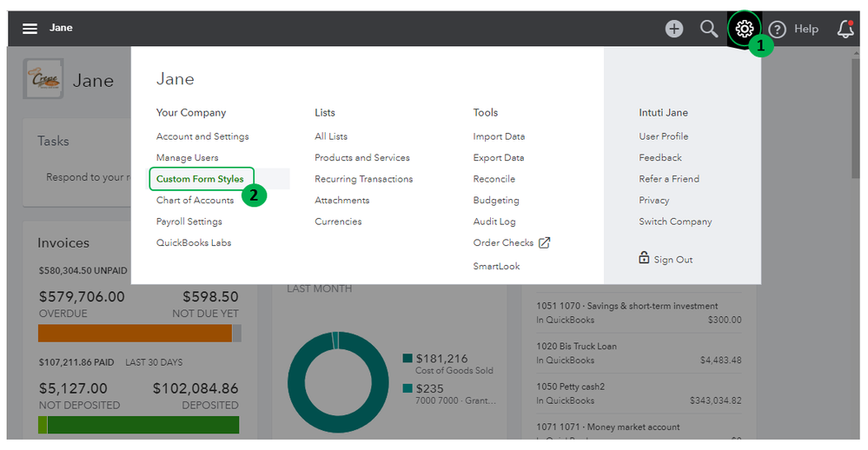Image resolution: width=868 pixels, height=450 pixels.
Task: Open Currencies list
Action: click(338, 222)
